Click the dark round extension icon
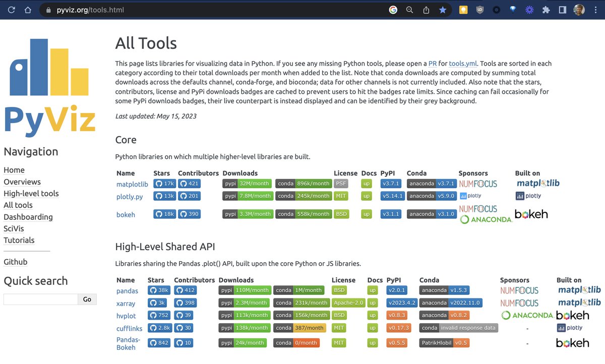 [497, 10]
